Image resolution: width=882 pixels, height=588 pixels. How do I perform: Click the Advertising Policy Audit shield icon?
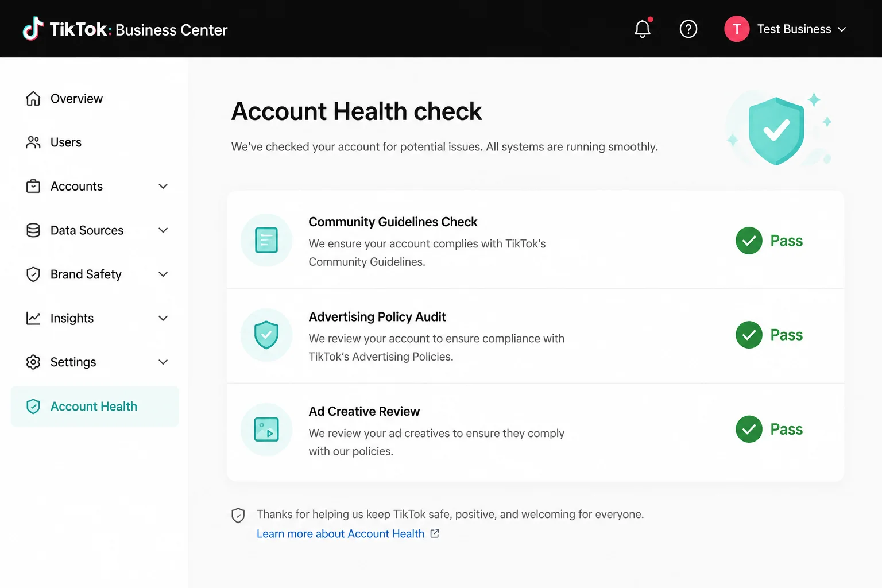click(266, 335)
